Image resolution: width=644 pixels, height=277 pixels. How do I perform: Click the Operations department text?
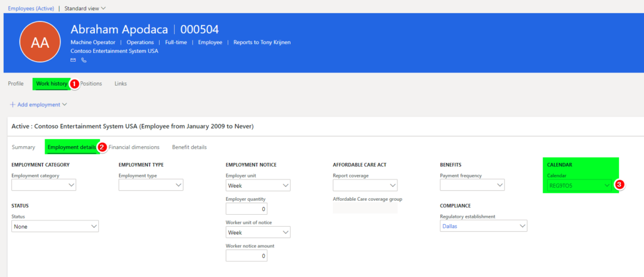pyautogui.click(x=140, y=42)
